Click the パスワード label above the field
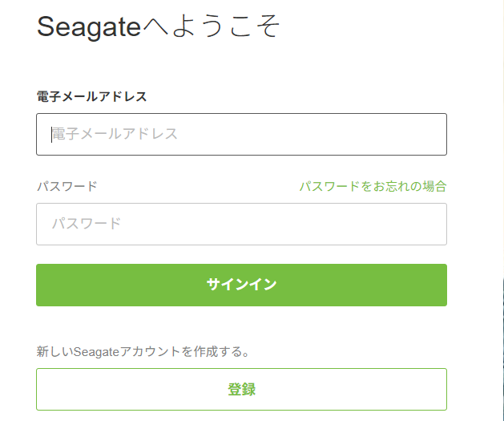Viewport: 504px width, 421px height. 67,186
